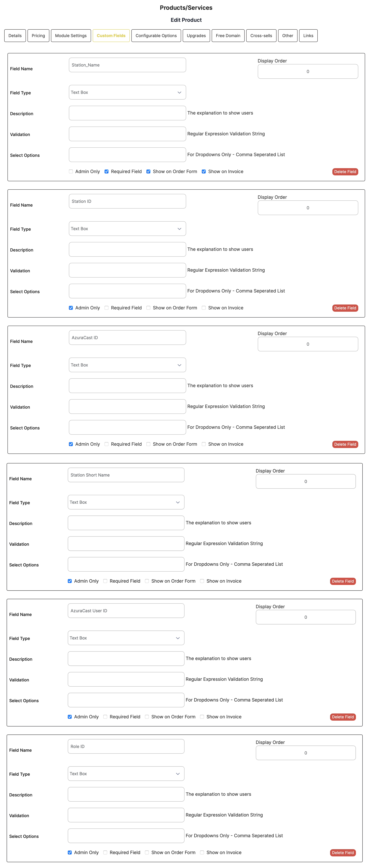369x868 pixels.
Task: Open Field Type dropdown for AzuraCast ID
Action: [127, 365]
